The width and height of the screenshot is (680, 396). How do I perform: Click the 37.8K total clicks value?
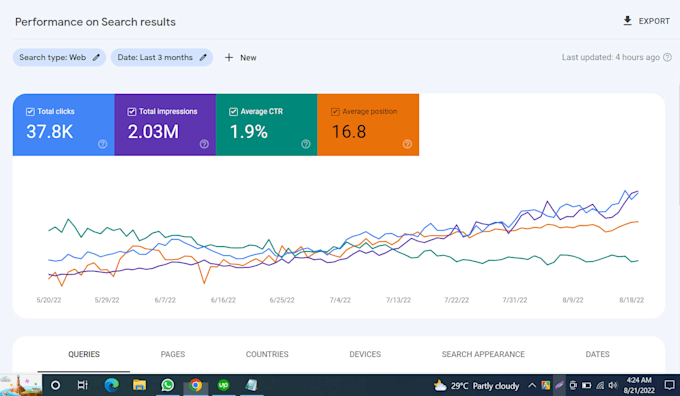tap(49, 131)
